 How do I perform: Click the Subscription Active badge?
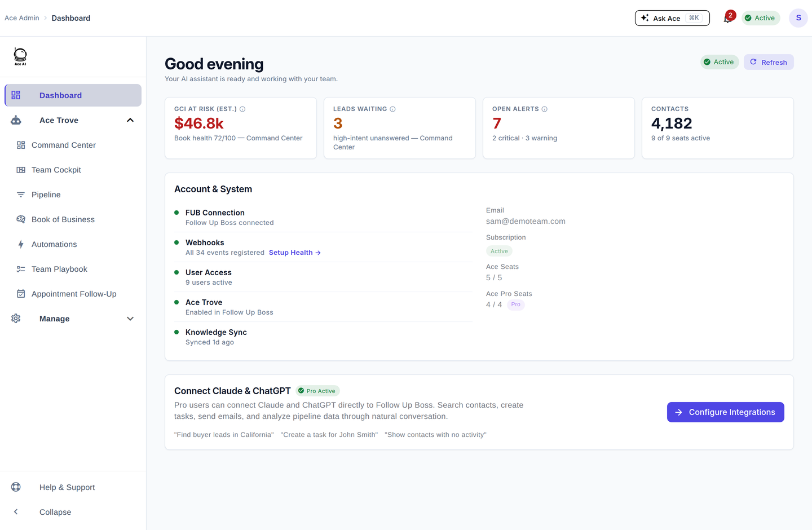[x=499, y=251]
